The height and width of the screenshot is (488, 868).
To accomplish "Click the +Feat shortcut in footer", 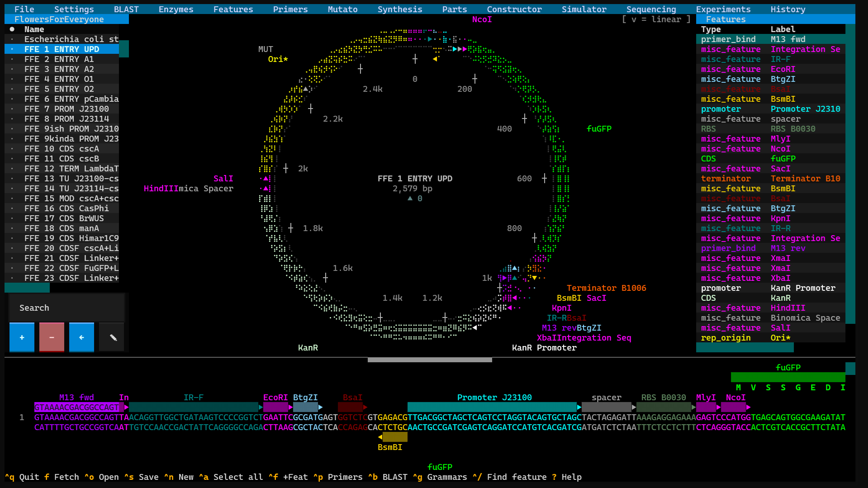I will (288, 477).
